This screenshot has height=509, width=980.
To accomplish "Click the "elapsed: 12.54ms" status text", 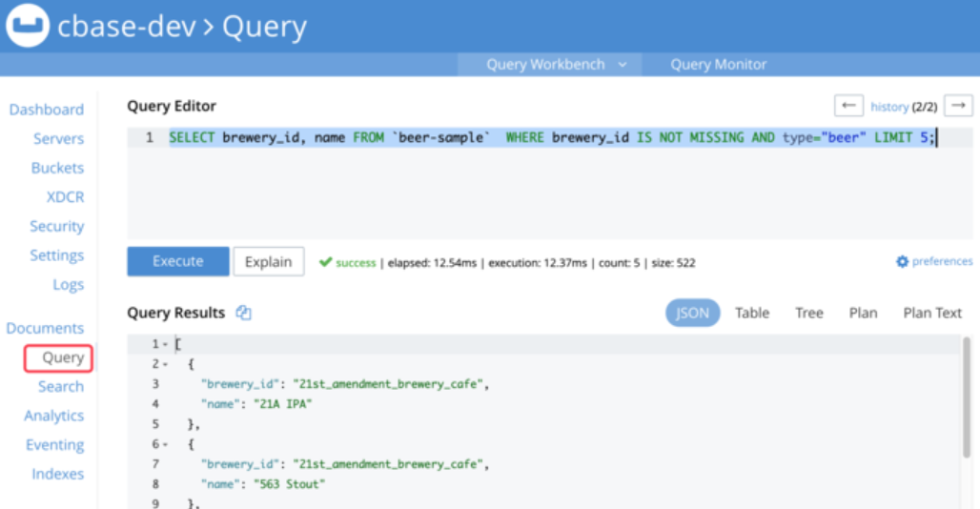I will coord(432,263).
